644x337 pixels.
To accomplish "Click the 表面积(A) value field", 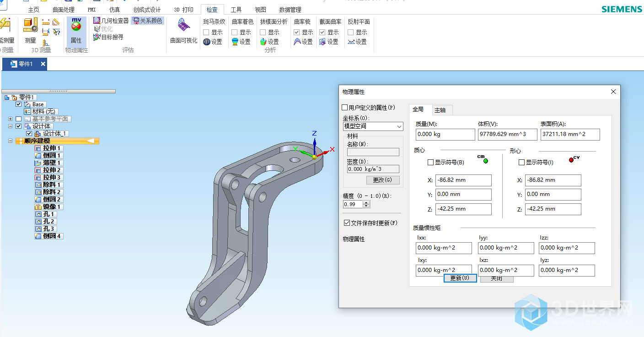I will (570, 134).
